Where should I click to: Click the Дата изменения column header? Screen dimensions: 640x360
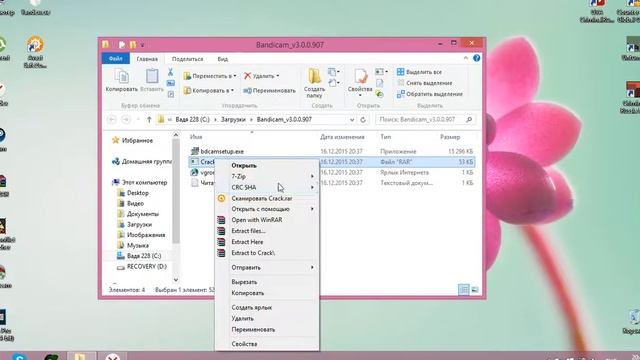tap(342, 137)
